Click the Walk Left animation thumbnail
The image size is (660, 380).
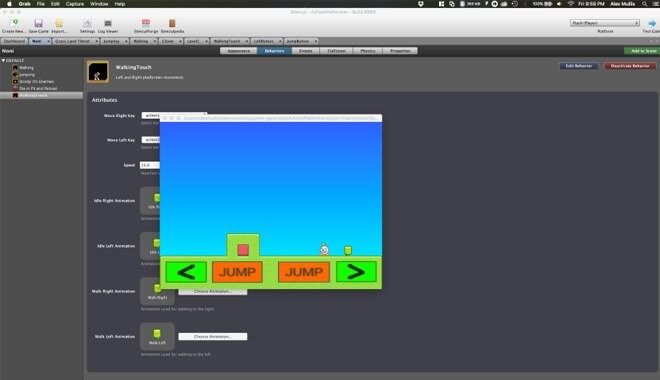[157, 336]
